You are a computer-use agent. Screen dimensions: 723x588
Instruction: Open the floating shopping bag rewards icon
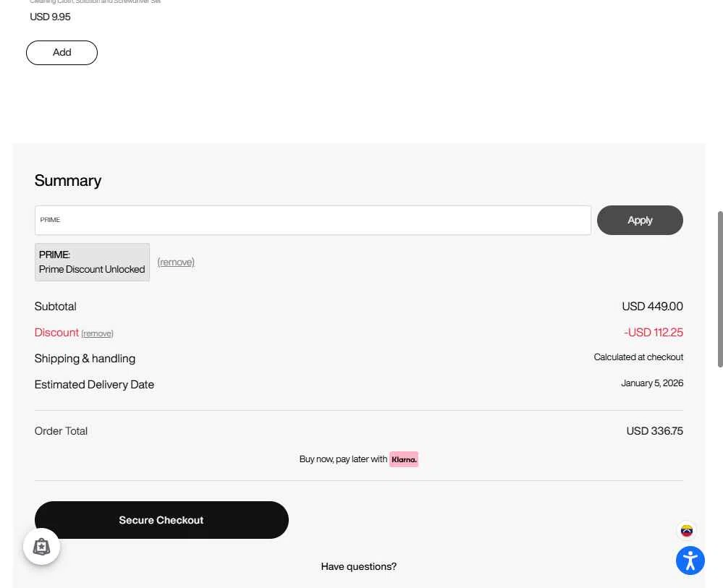[x=41, y=547]
